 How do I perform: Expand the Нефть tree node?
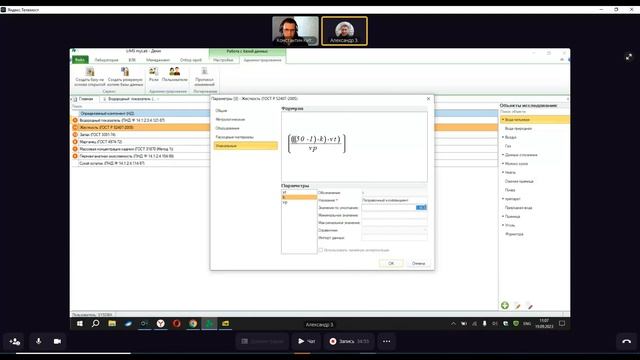point(503,172)
